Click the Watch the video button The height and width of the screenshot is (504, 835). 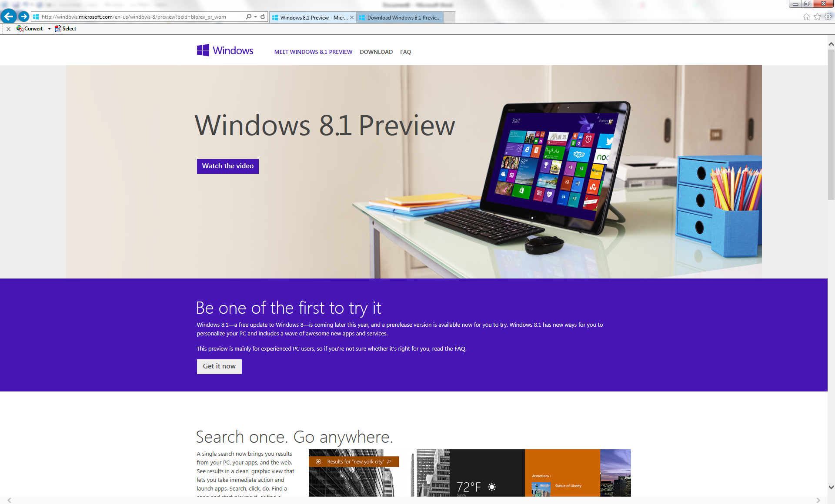227,166
